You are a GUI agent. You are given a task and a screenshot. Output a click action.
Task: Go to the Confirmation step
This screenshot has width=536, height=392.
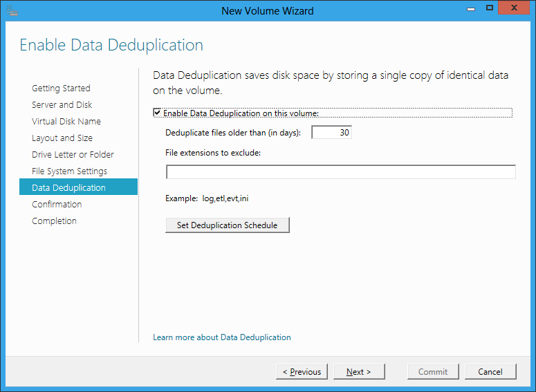tap(57, 205)
